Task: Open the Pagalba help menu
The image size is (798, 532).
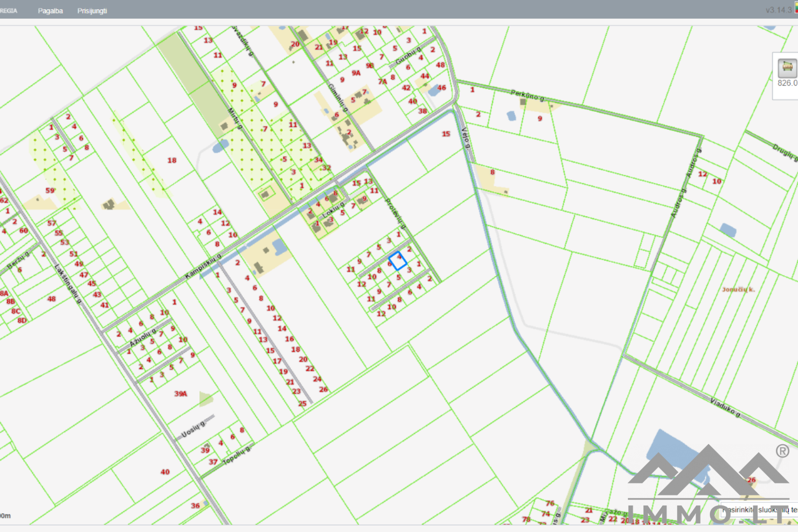Action: coord(50,11)
